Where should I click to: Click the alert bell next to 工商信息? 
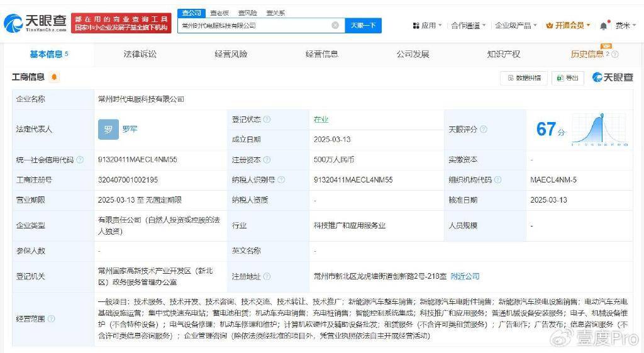click(x=54, y=77)
